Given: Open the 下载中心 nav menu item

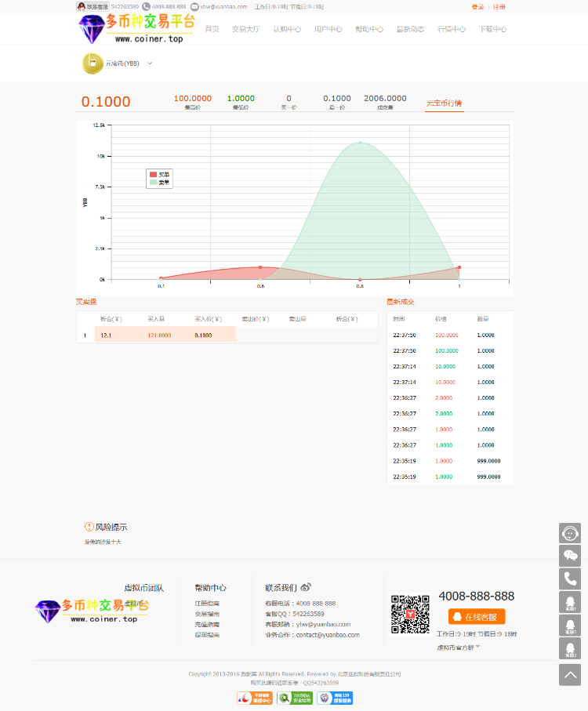Looking at the screenshot, I should coord(493,29).
